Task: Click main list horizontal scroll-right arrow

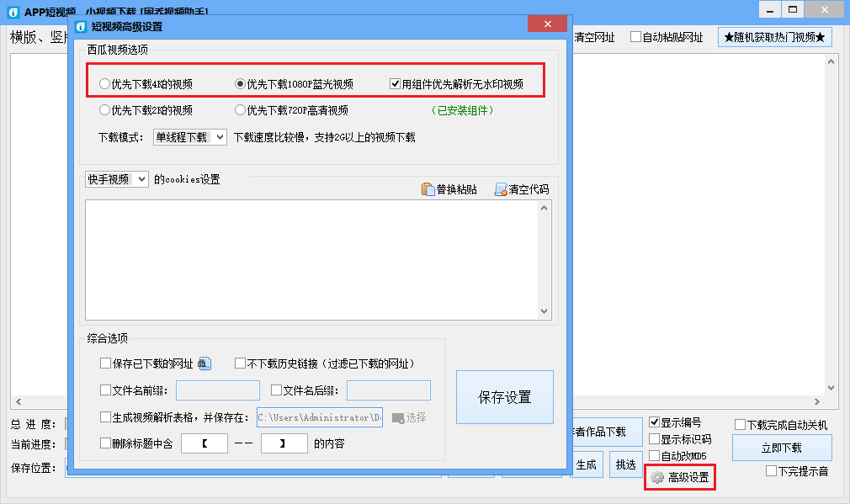Action: 817,401
